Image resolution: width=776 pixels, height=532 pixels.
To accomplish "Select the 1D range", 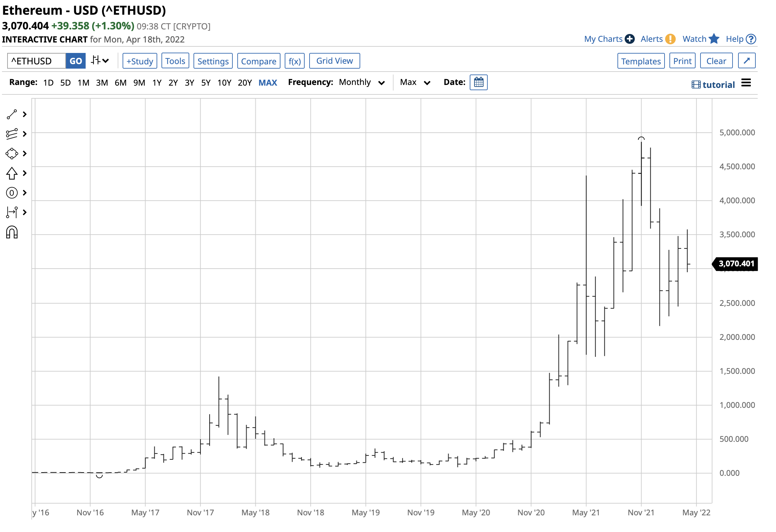I will (x=48, y=82).
